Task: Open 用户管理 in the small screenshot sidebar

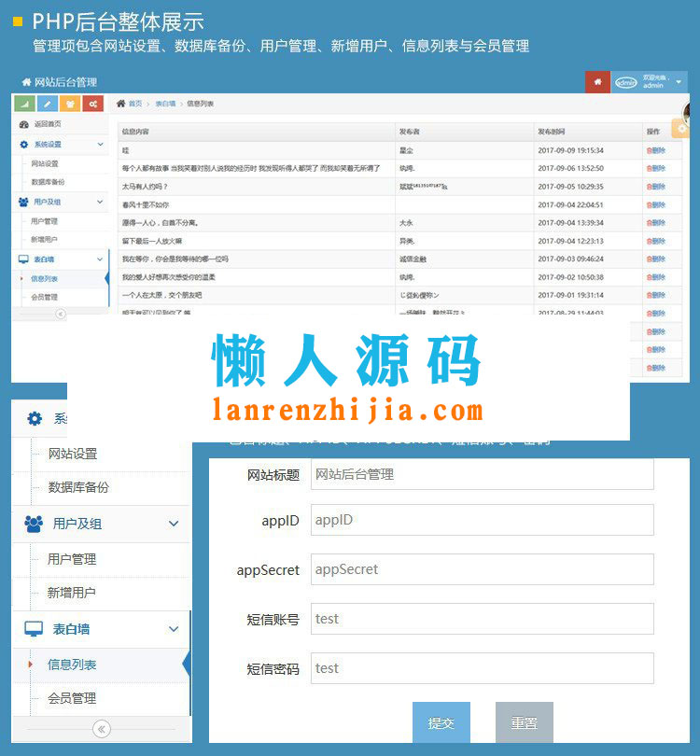Action: click(x=45, y=221)
